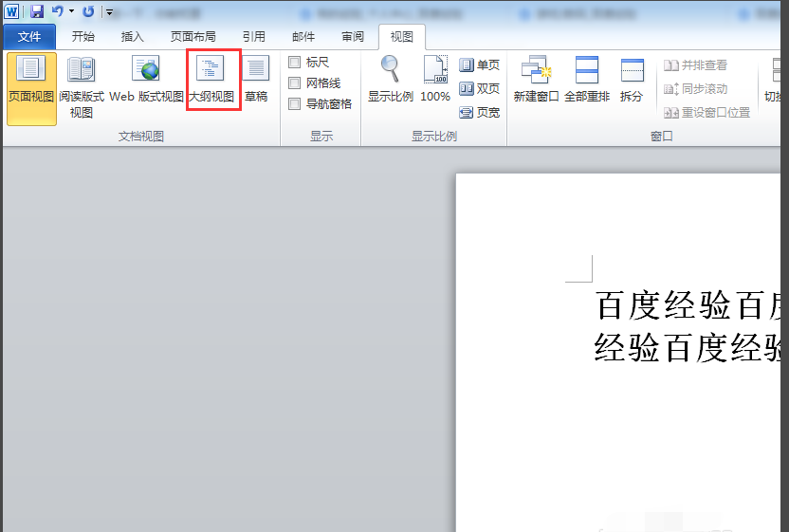789x532 pixels.
Task: Select the 视图 ribbon tab
Action: click(x=401, y=37)
